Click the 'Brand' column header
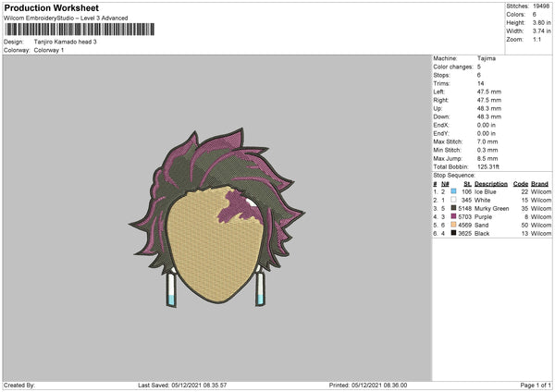Screen dimensions: 555x392 click(x=539, y=184)
